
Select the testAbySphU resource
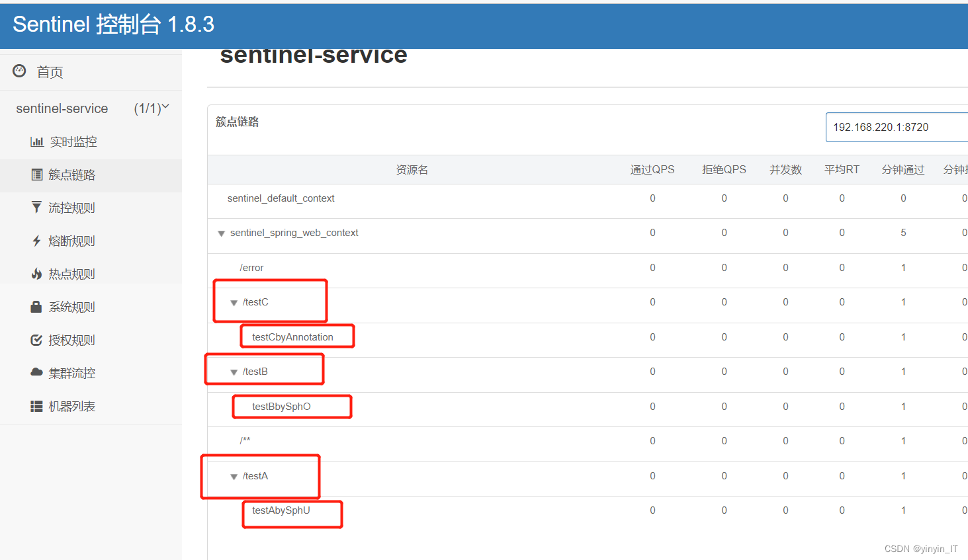tap(281, 510)
